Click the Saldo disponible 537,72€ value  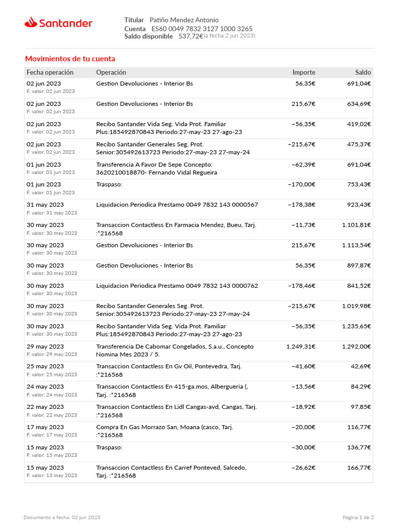coord(191,36)
